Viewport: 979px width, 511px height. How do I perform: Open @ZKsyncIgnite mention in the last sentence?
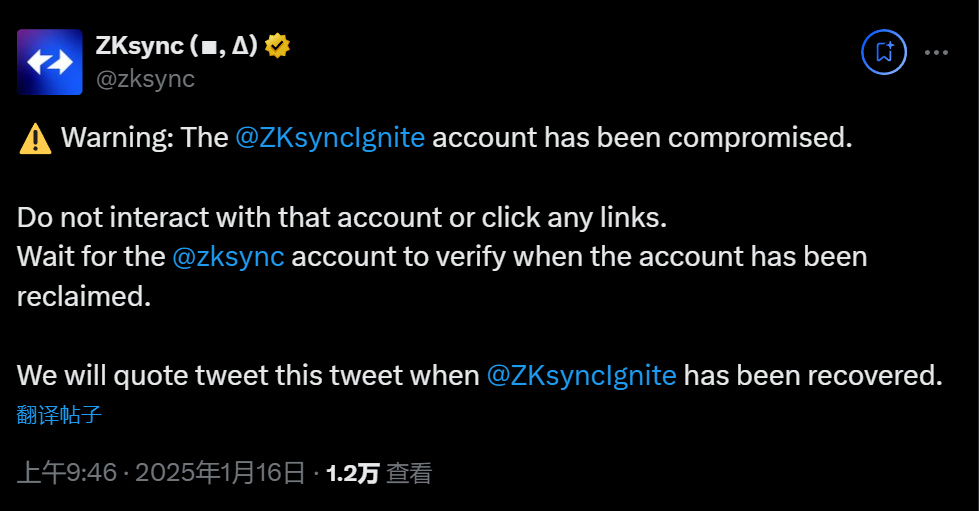[x=581, y=375]
